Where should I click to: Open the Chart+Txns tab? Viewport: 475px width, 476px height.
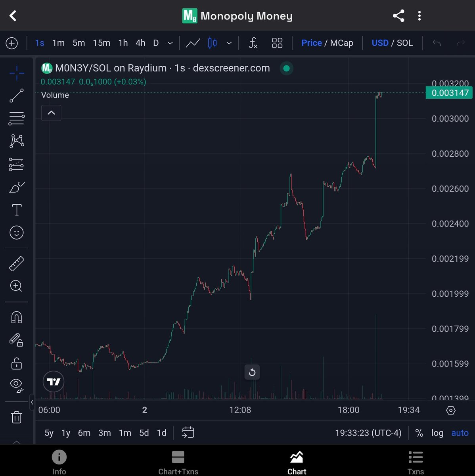[x=178, y=462]
